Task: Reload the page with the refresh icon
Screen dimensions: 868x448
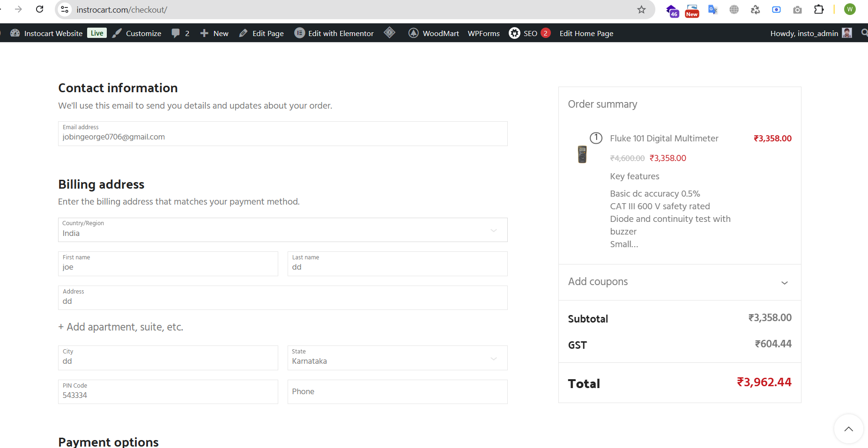Action: tap(40, 9)
